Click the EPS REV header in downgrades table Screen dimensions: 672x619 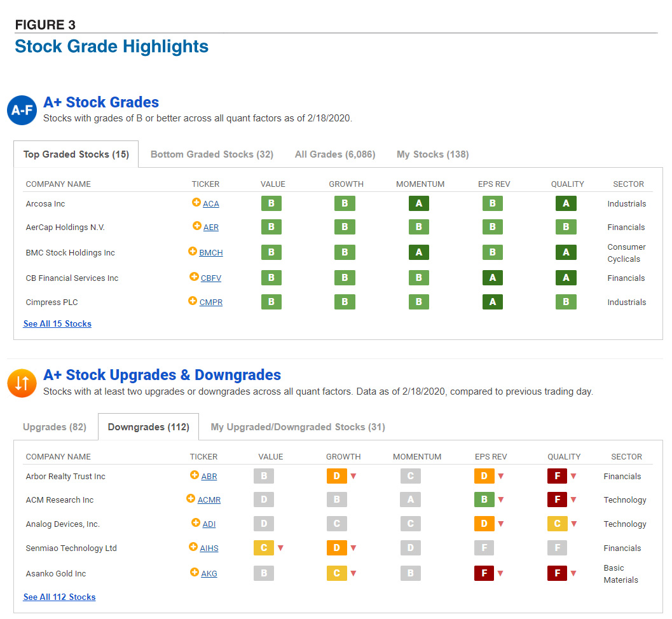click(491, 457)
